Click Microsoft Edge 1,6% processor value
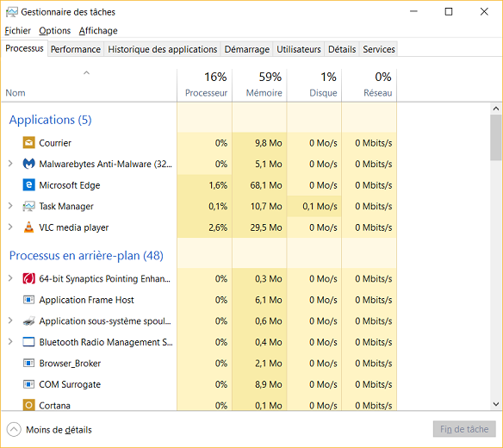503x448 pixels. click(218, 185)
